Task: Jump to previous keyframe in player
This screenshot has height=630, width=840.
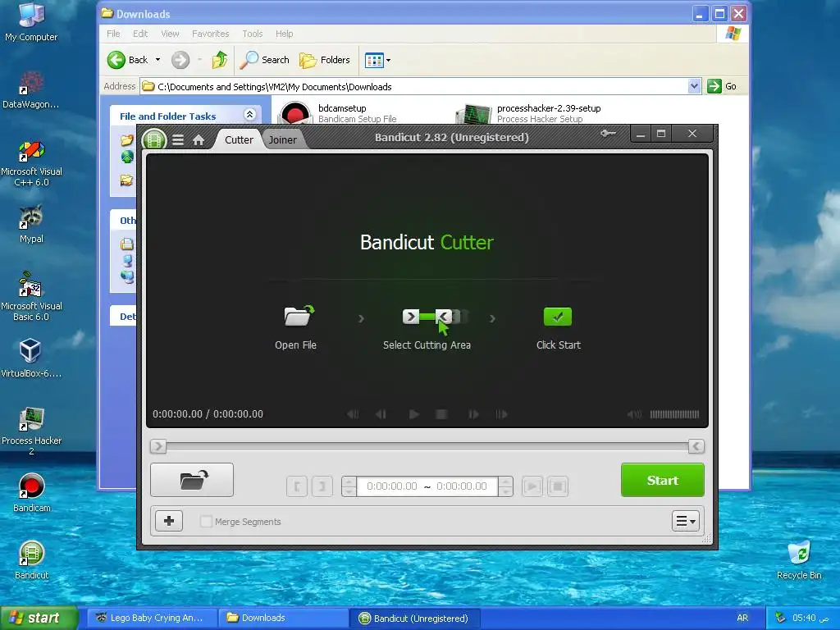Action: tap(353, 414)
